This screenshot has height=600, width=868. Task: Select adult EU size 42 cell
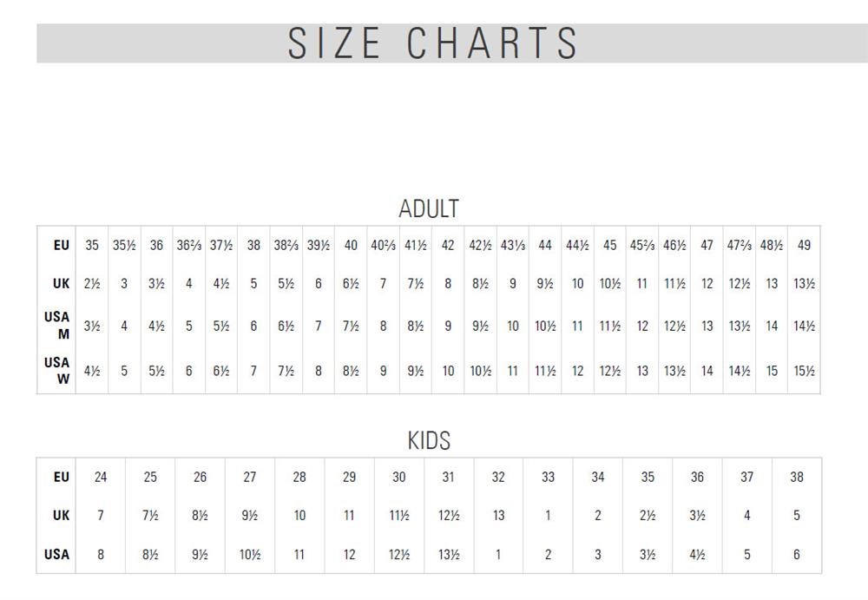pos(448,246)
